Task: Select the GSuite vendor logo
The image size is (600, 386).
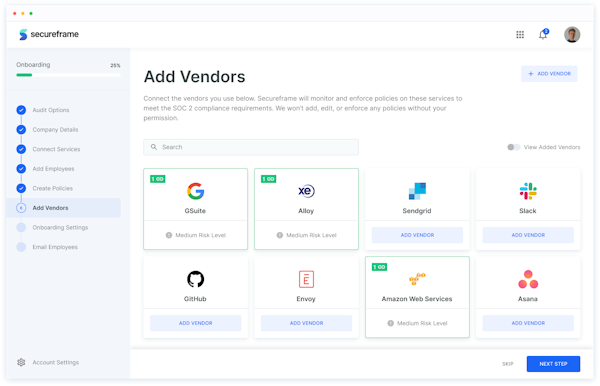Action: 195,191
